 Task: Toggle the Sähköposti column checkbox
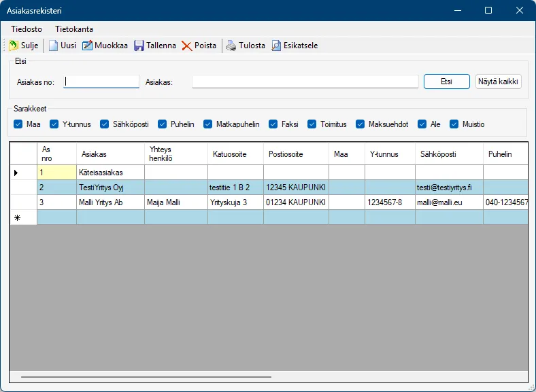[x=105, y=124]
